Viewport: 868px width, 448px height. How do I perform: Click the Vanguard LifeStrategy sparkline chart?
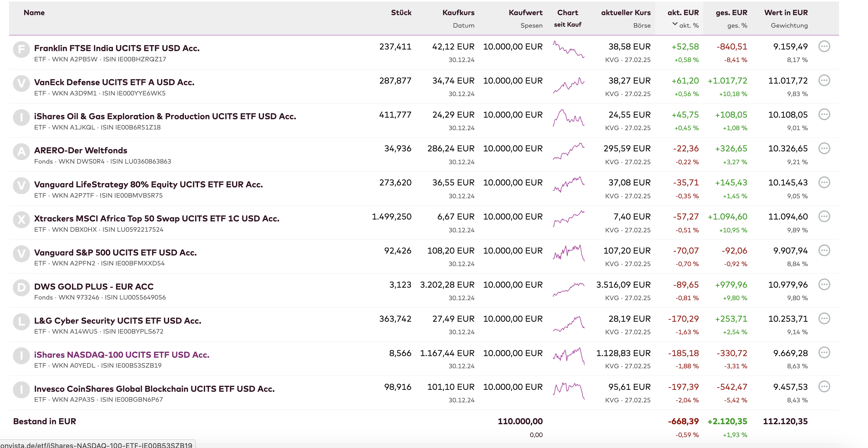point(568,184)
